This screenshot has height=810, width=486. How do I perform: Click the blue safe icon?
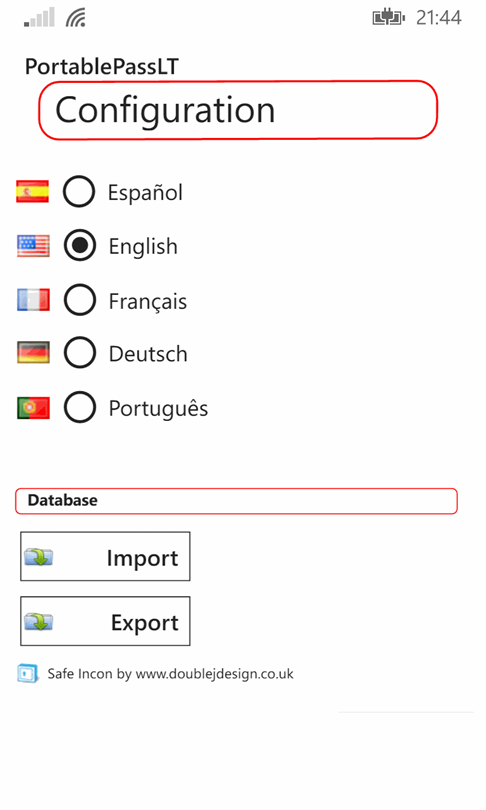(x=28, y=674)
